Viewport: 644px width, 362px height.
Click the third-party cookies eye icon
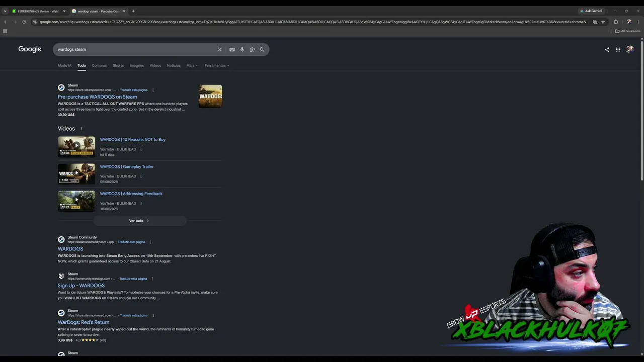point(595,22)
